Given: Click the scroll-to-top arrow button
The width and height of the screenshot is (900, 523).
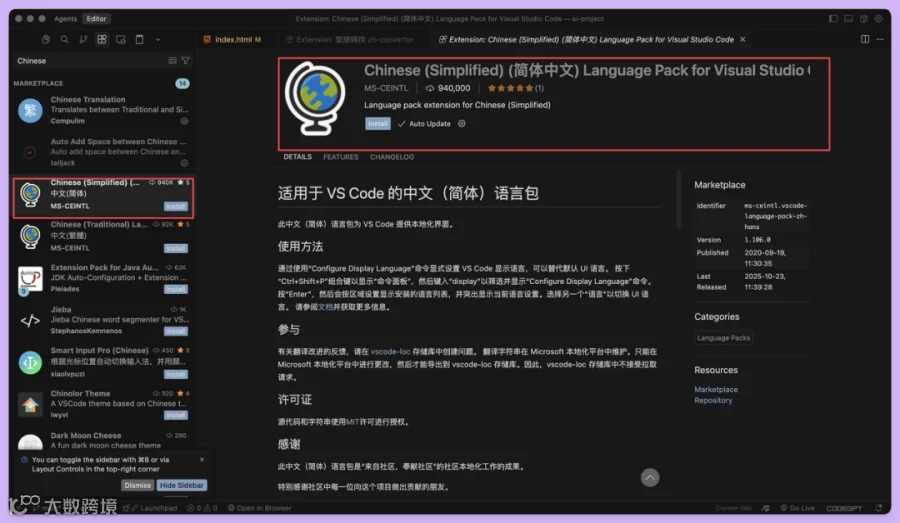Looking at the screenshot, I should pyautogui.click(x=650, y=478).
